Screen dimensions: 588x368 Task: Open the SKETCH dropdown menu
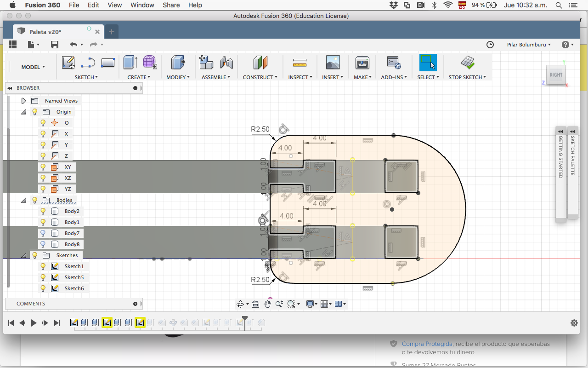coord(86,77)
